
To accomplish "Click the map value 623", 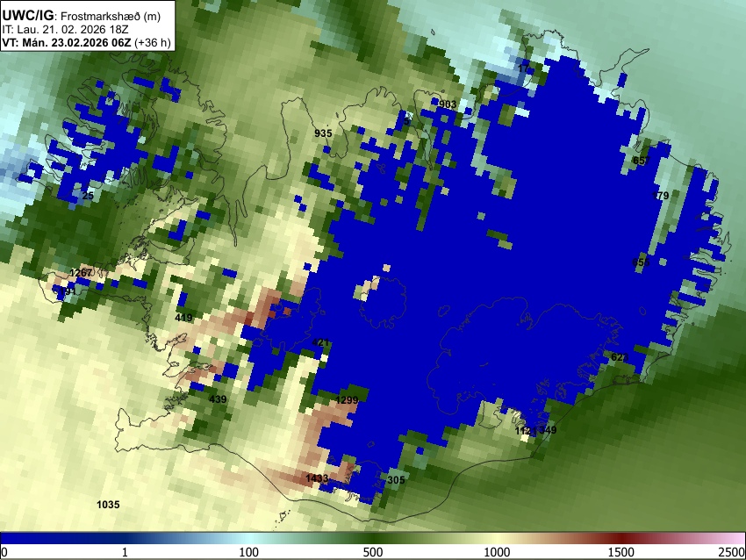I will (x=620, y=357).
